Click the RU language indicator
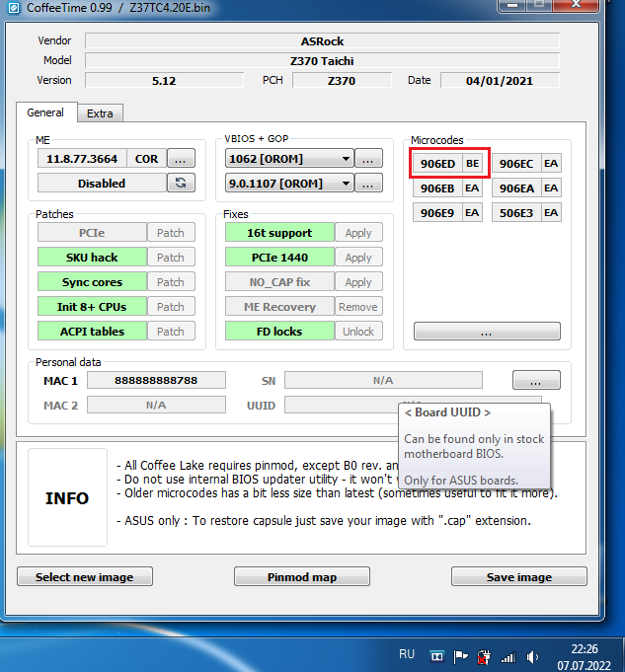625x672 pixels. (407, 654)
